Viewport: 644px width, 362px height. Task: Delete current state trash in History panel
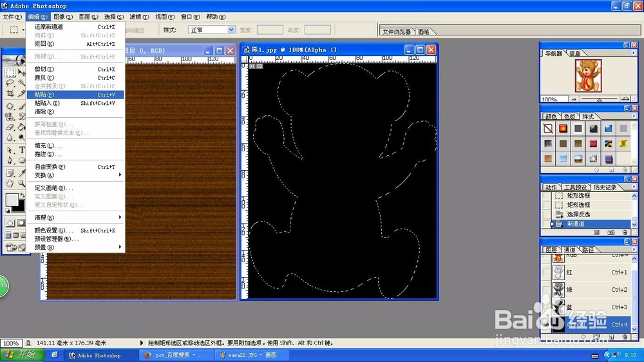625,233
